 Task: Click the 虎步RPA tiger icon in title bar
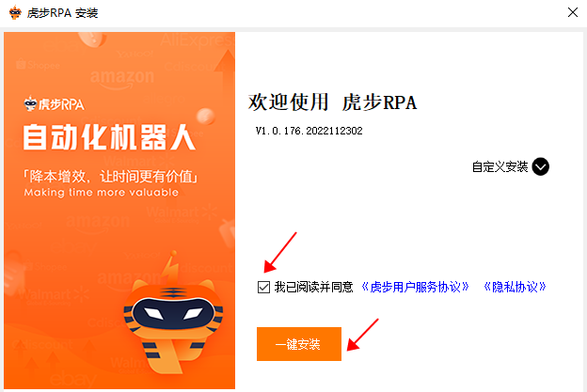[x=15, y=13]
